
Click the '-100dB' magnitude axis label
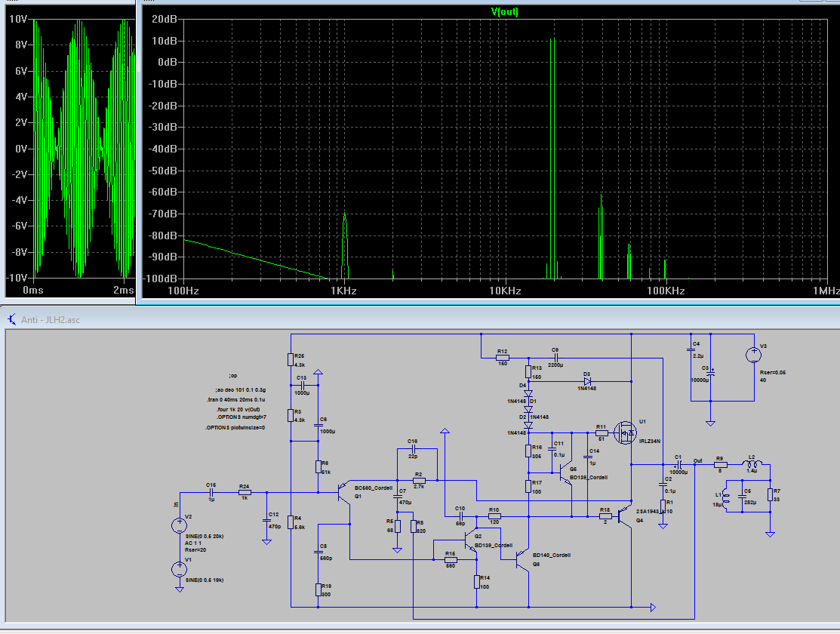(160, 279)
